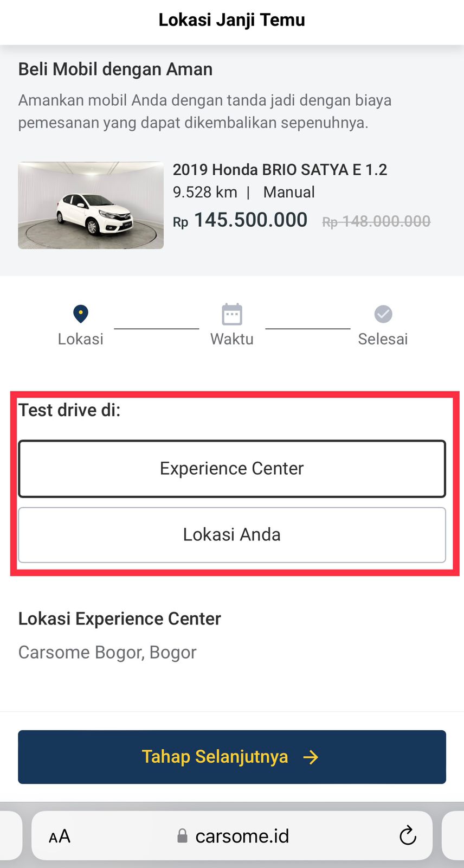
Task: Select the Experience Center option
Action: point(231,468)
